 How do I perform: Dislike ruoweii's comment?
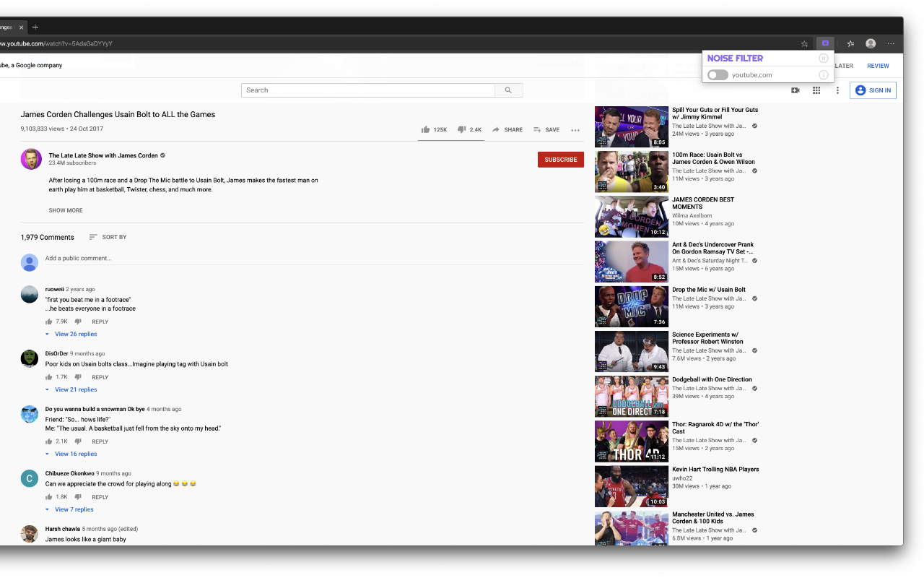click(78, 322)
